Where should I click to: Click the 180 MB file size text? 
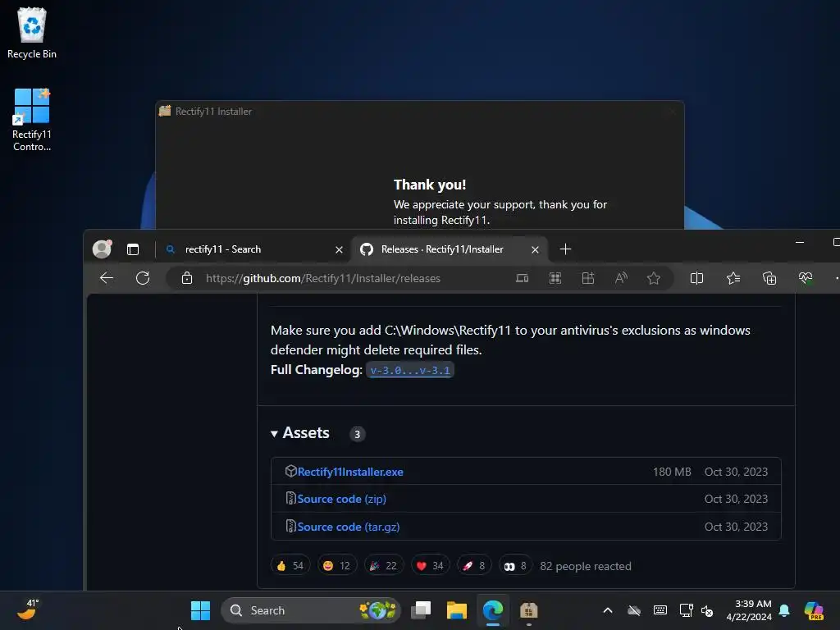pos(672,472)
